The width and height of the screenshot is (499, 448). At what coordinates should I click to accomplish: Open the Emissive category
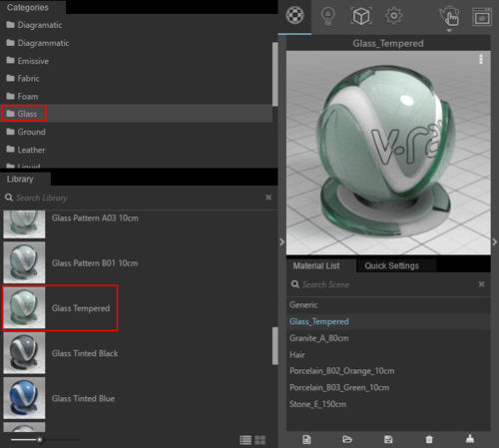tap(28, 61)
